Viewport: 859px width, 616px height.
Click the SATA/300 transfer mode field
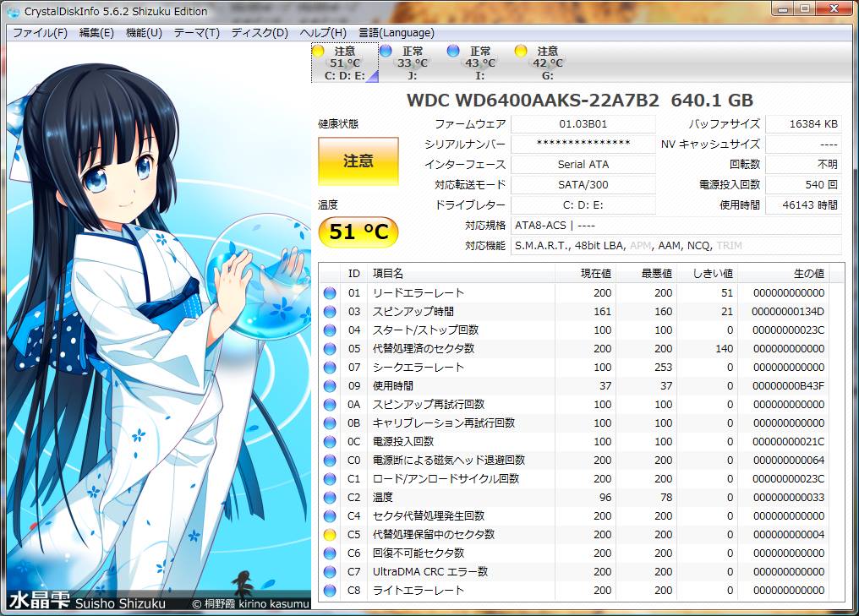coord(583,185)
